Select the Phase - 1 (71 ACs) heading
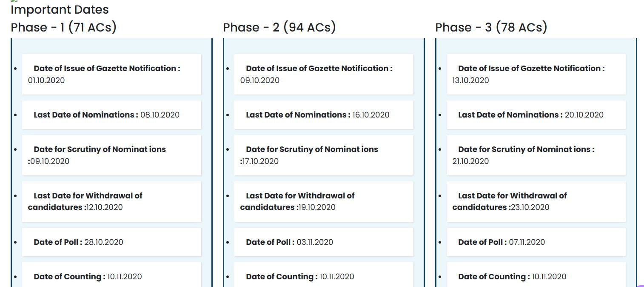This screenshot has width=644, height=287. point(63,27)
